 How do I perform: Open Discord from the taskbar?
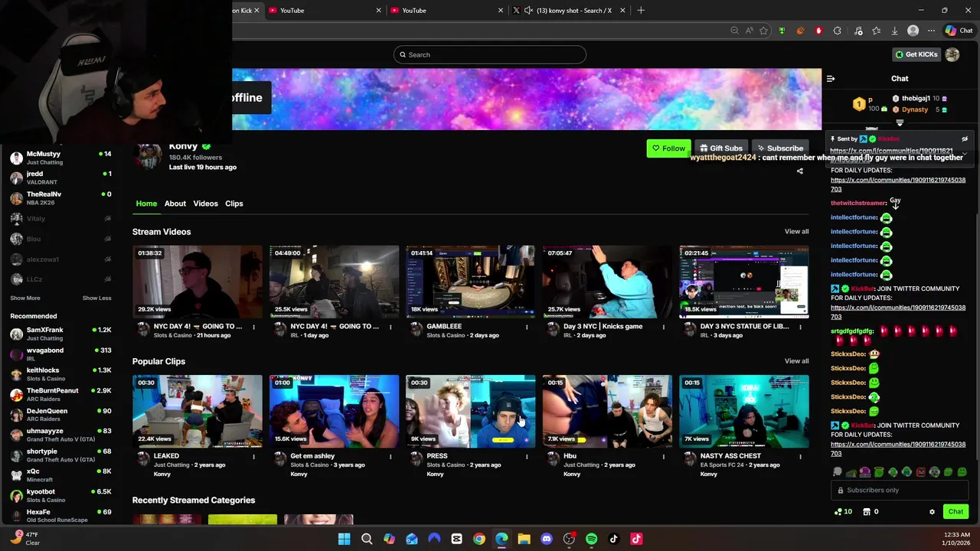coord(546,539)
